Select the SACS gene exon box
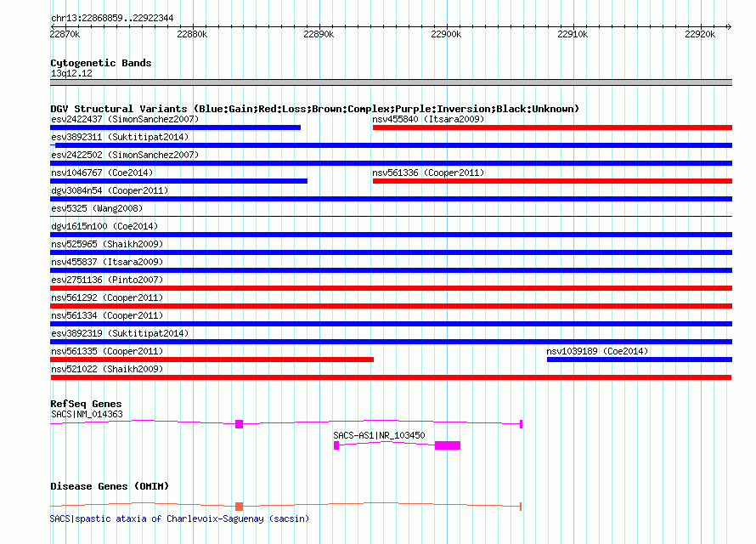This screenshot has height=544, width=756. 240,424
